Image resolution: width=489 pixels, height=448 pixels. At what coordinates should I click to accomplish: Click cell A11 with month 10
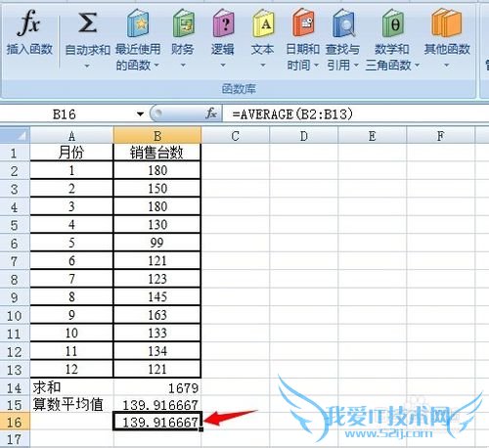71,333
